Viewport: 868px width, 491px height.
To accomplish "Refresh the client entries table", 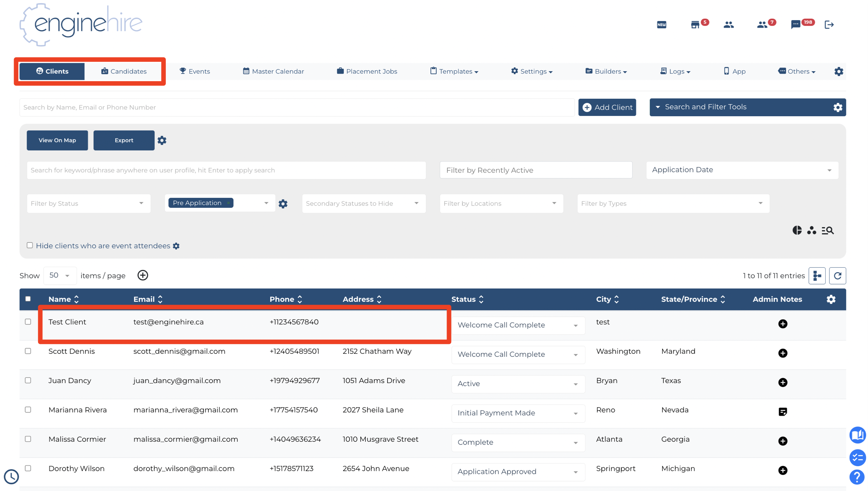I will [x=838, y=276].
